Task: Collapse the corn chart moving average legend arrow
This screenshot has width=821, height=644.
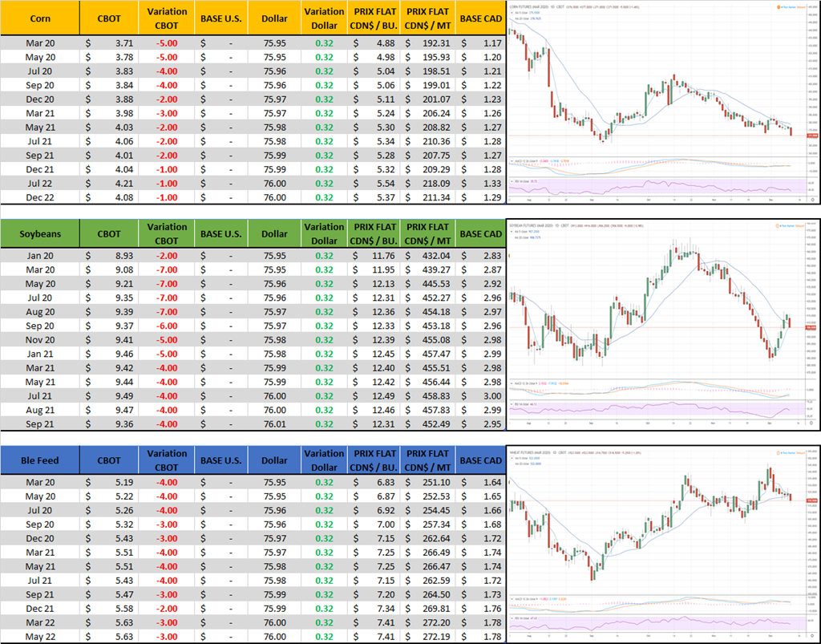Action: tap(512, 11)
